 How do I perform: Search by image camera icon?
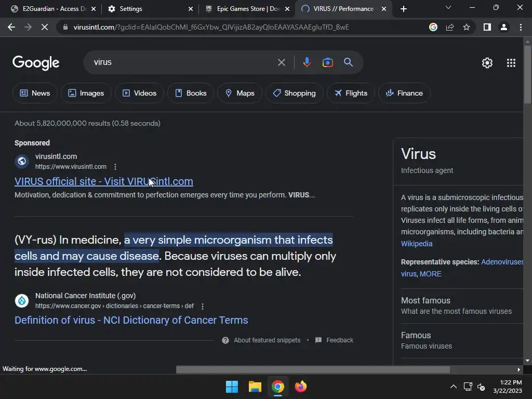click(327, 62)
